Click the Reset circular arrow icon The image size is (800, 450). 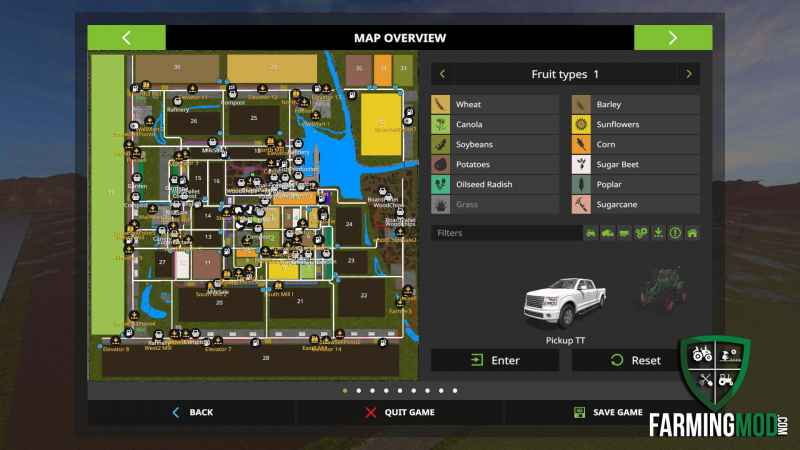tap(617, 360)
